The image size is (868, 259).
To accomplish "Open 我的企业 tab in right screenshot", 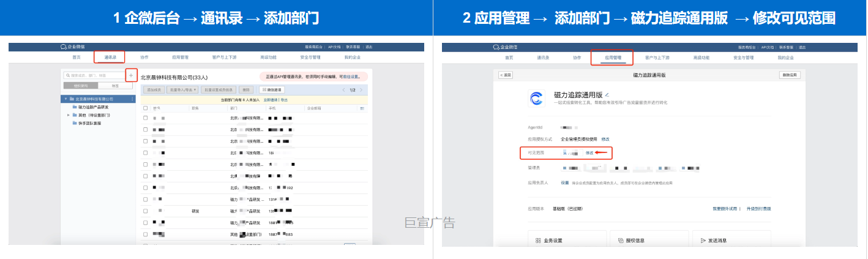I will tap(785, 58).
